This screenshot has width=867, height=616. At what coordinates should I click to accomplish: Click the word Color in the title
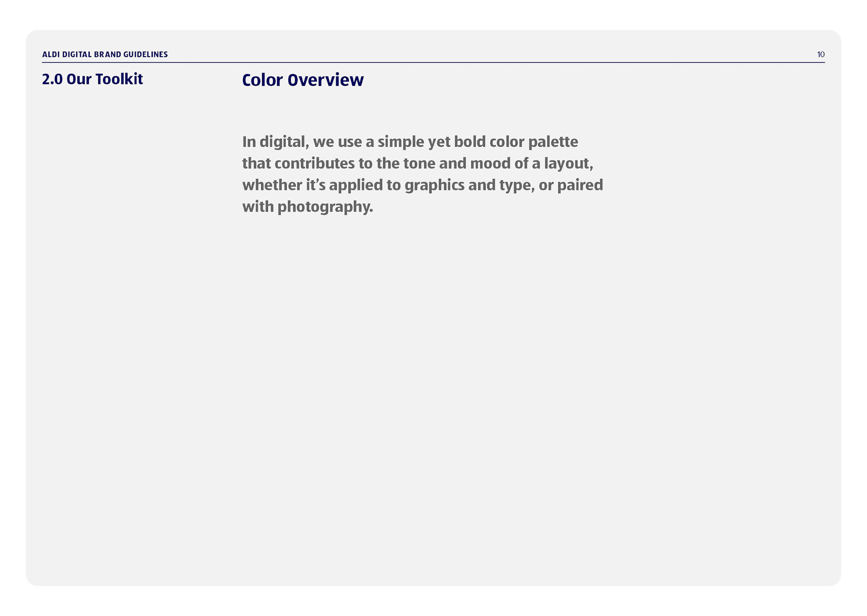click(x=262, y=80)
